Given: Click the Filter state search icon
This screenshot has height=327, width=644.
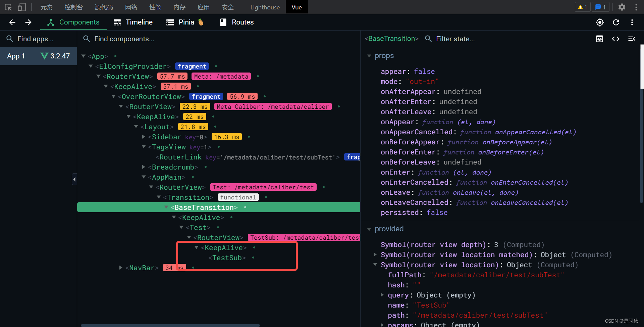Looking at the screenshot, I should point(428,39).
